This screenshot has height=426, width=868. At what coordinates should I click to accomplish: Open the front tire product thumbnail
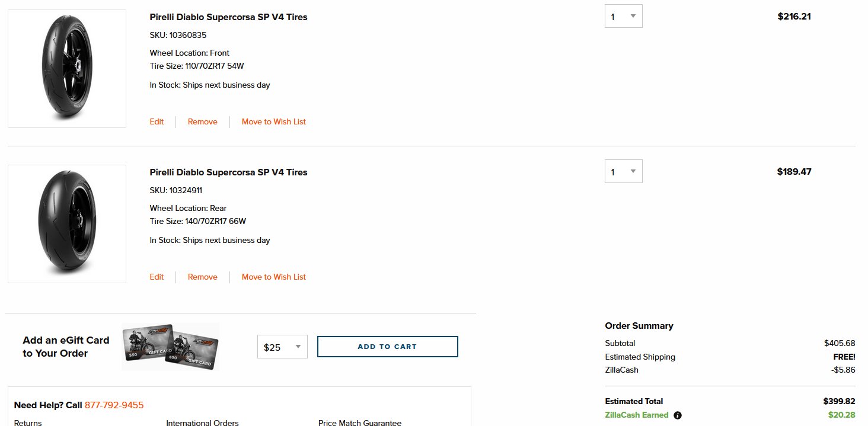pyautogui.click(x=67, y=69)
